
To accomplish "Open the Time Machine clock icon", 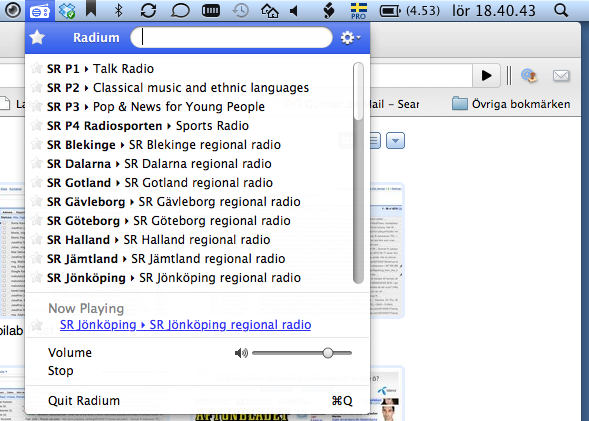I will (240, 11).
